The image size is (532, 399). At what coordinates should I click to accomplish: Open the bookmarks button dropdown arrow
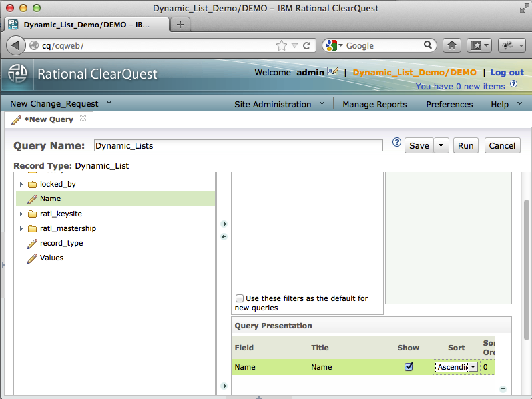tap(487, 45)
